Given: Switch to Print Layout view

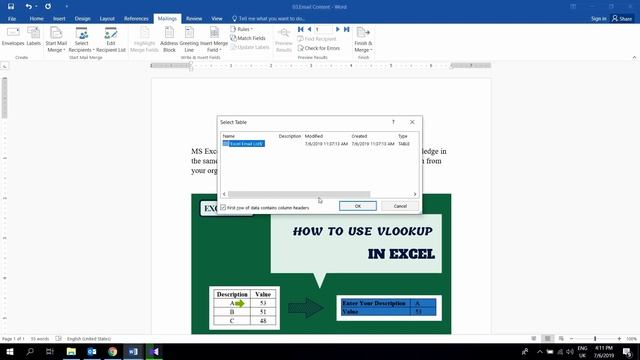Looking at the screenshot, I should point(547,339).
